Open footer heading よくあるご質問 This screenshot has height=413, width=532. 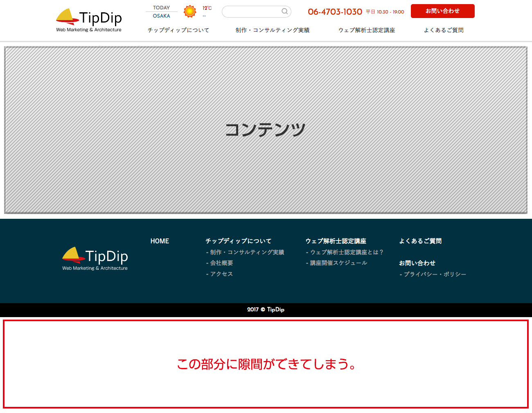(420, 241)
